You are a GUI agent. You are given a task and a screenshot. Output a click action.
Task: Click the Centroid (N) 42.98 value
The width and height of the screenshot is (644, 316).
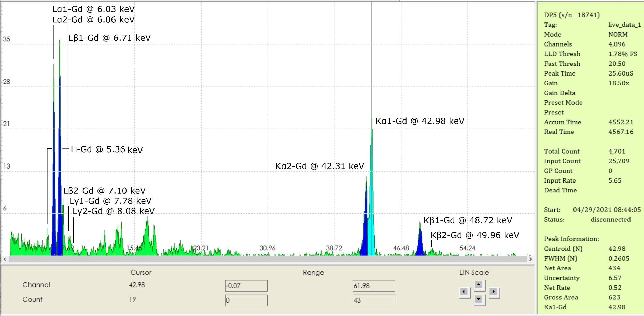(x=619, y=249)
